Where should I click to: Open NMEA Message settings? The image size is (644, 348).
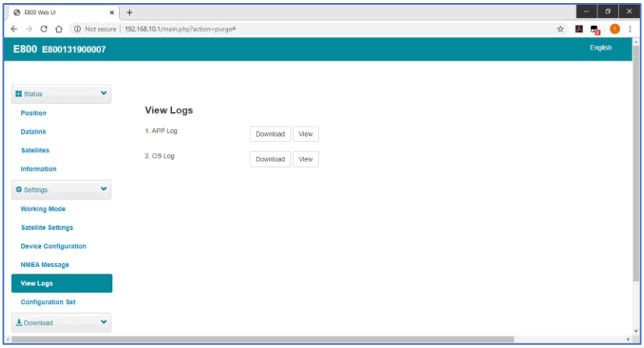pyautogui.click(x=45, y=265)
